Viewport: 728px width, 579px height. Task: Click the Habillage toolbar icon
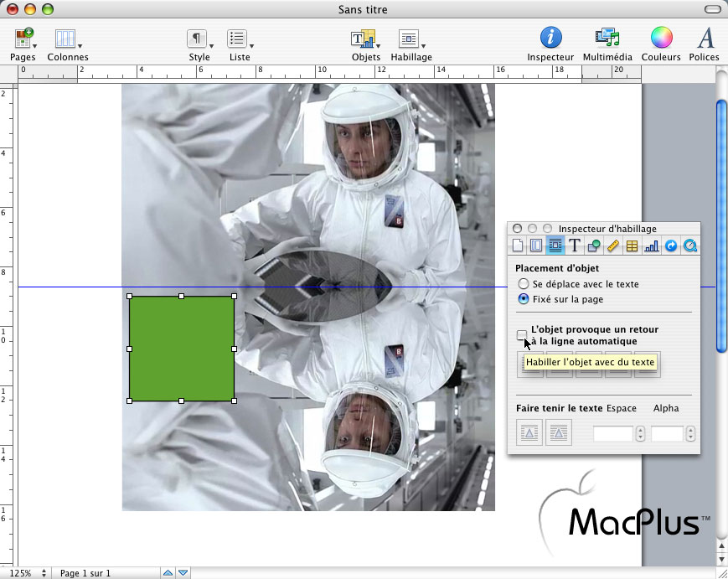[409, 39]
